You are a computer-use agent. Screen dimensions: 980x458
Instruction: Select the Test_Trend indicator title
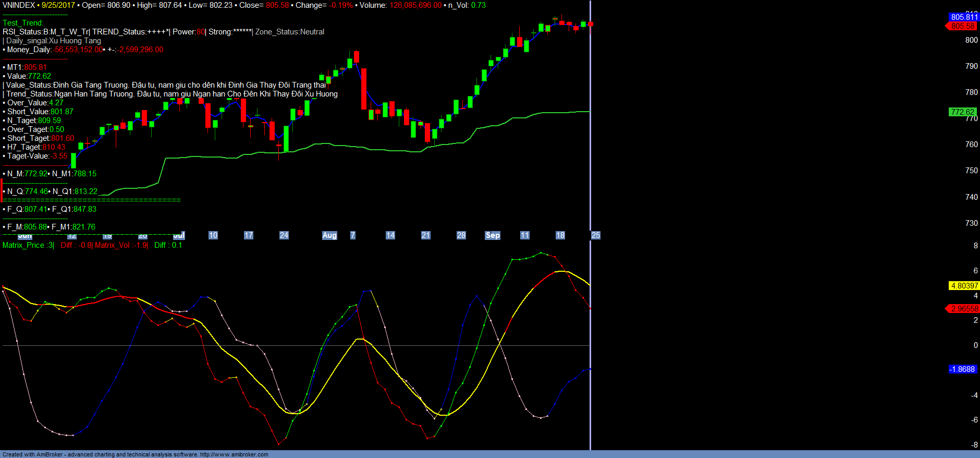pos(23,23)
